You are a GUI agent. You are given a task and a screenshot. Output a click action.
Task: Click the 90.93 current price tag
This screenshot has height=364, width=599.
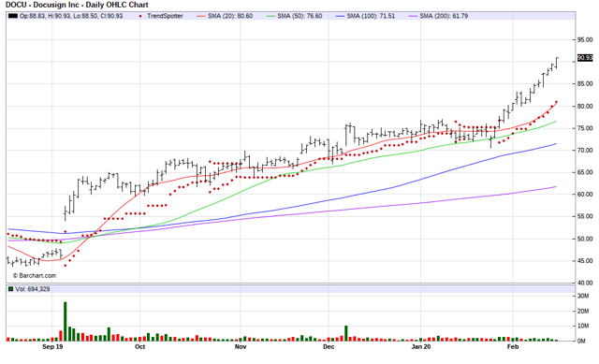tap(584, 58)
